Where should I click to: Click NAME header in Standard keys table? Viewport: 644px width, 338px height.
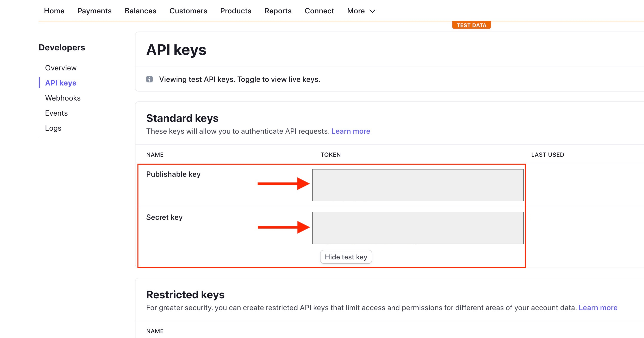(155, 155)
